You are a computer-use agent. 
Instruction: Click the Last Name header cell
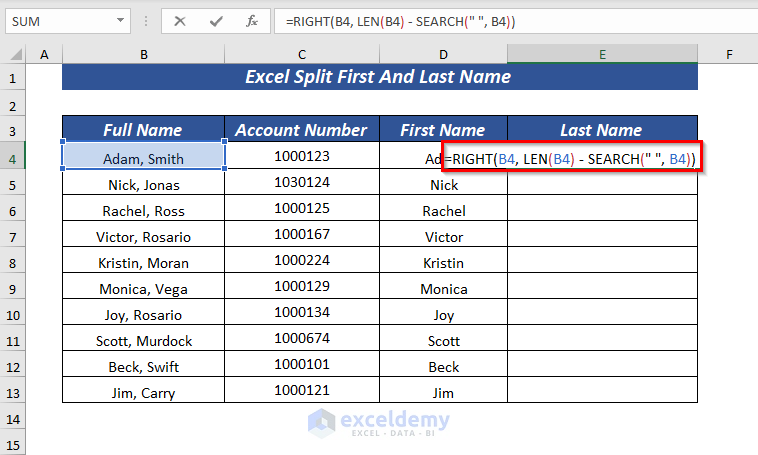(x=602, y=130)
